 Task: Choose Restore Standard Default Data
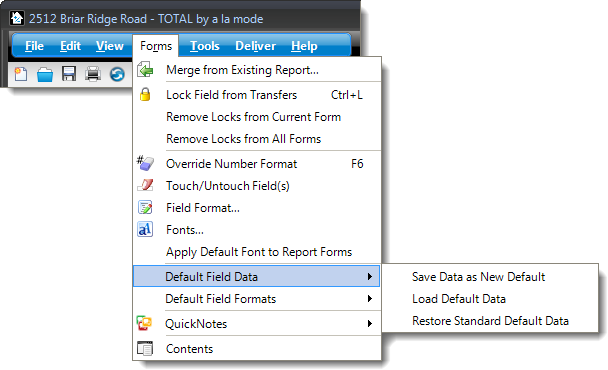pos(490,321)
